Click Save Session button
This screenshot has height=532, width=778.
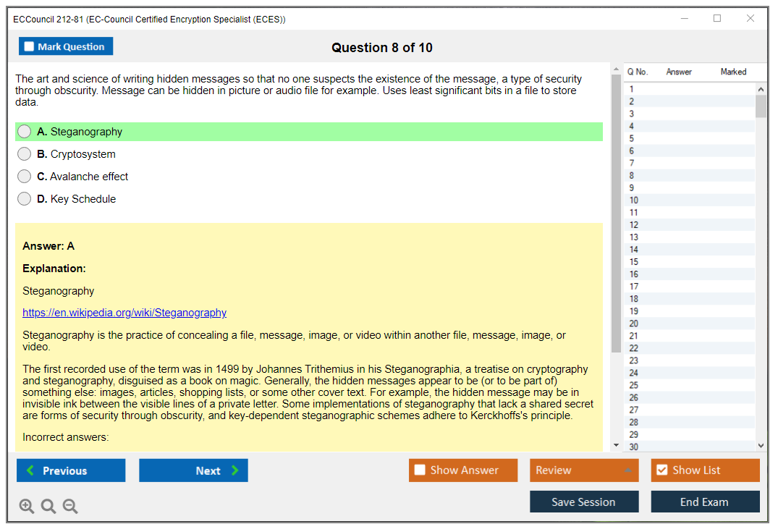pyautogui.click(x=583, y=502)
